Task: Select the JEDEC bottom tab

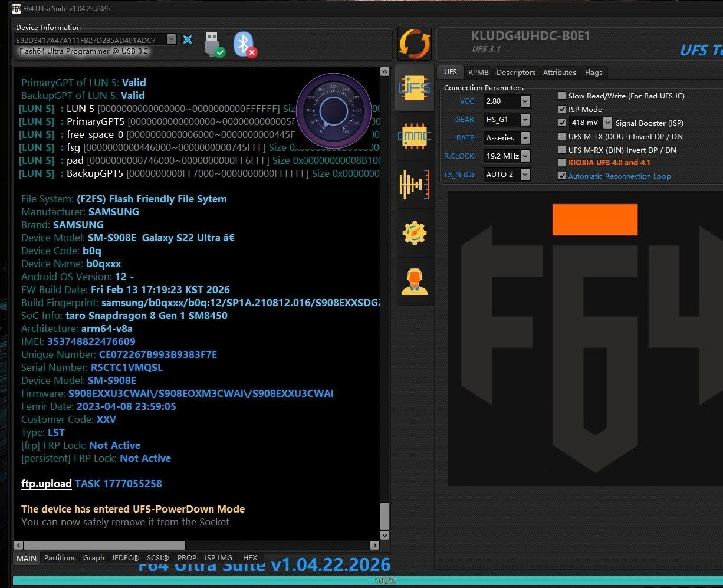Action: click(126, 558)
